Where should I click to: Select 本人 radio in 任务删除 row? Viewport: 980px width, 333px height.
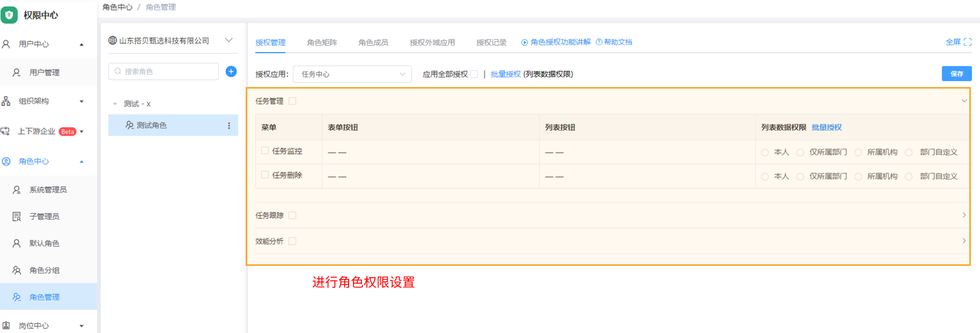click(x=765, y=177)
